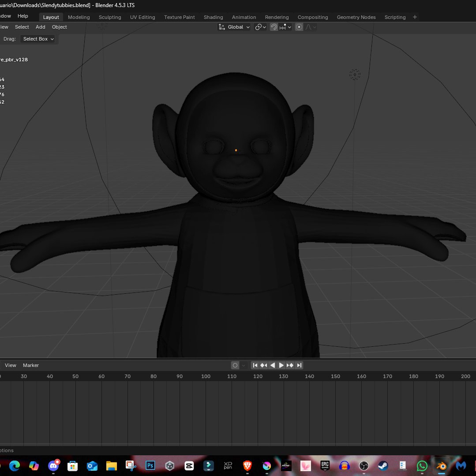Open the Help menu

point(23,16)
